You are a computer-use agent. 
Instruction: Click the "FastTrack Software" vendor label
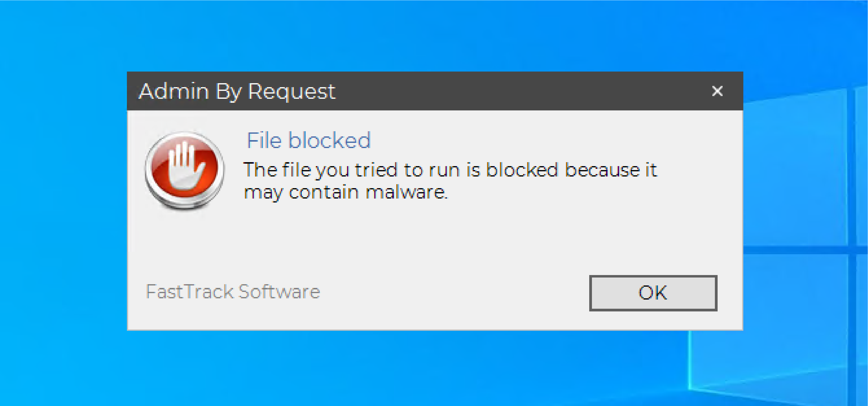point(233,292)
